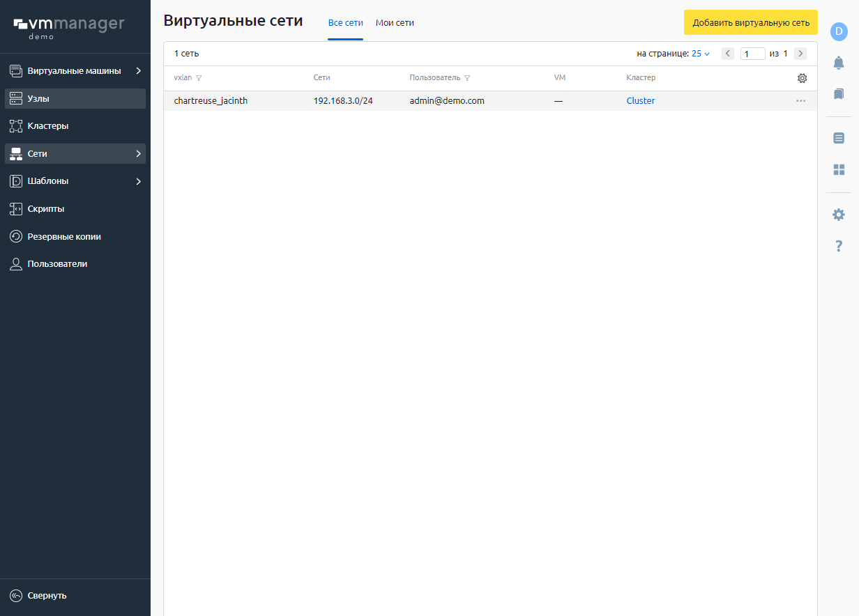Select Узлы in sidebar
Image resolution: width=859 pixels, height=616 pixels.
coord(75,99)
